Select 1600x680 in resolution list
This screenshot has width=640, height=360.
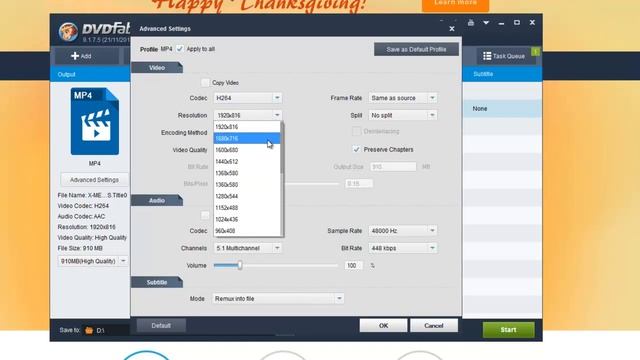click(x=247, y=150)
